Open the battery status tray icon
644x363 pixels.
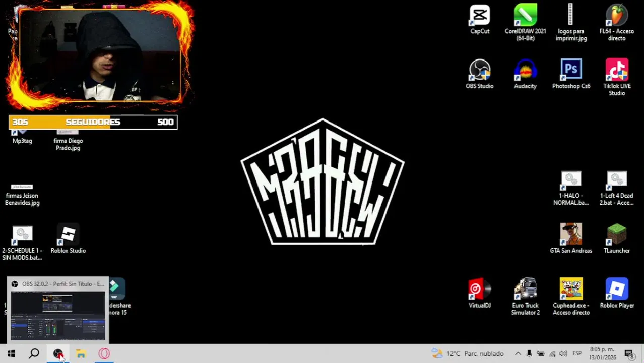[x=541, y=353]
